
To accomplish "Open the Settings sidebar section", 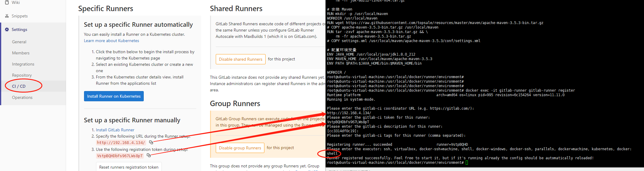I will click(x=19, y=29).
